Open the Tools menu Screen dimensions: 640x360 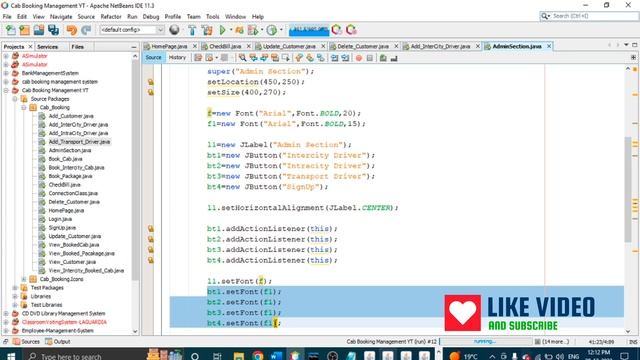tap(212, 17)
